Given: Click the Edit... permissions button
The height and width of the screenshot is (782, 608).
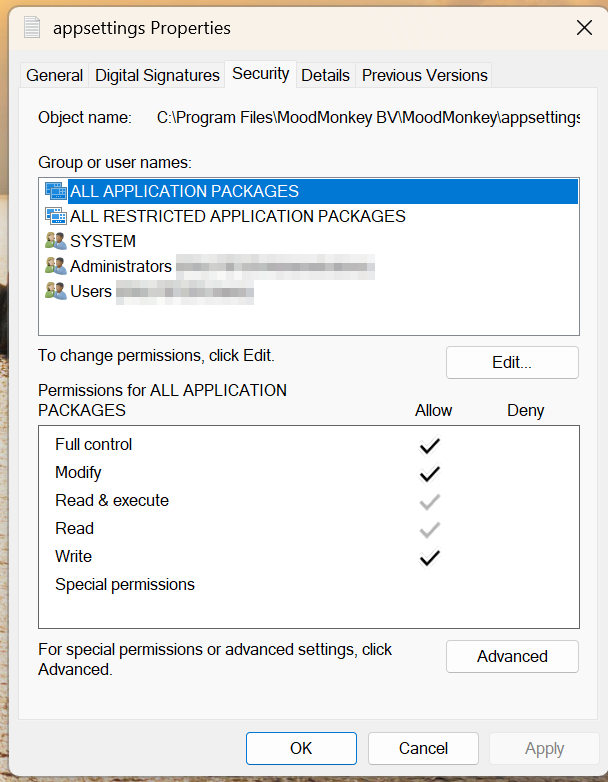Looking at the screenshot, I should 512,363.
